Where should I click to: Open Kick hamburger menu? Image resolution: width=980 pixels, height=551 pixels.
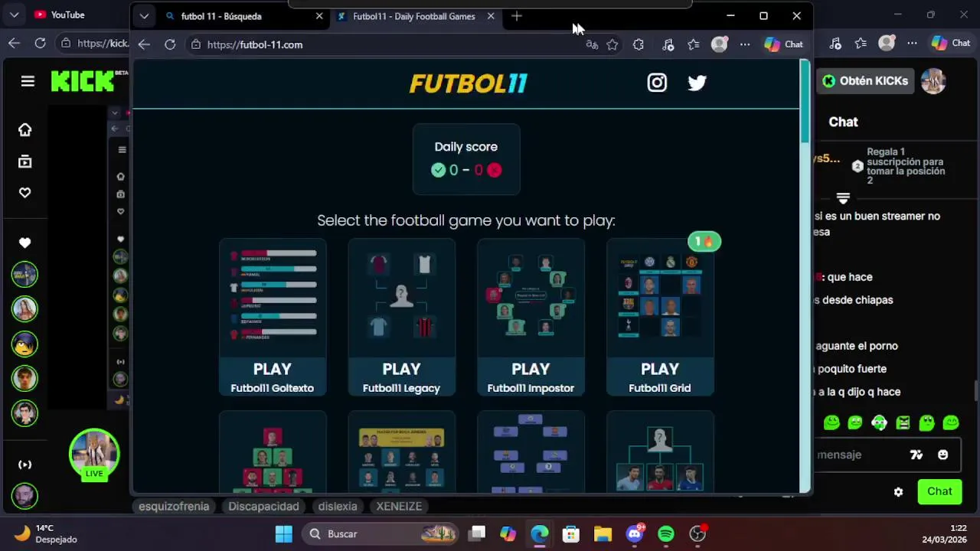click(x=28, y=81)
